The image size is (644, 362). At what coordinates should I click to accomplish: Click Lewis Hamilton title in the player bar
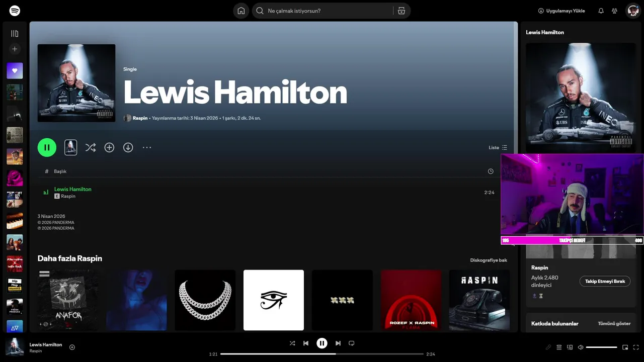click(46, 345)
